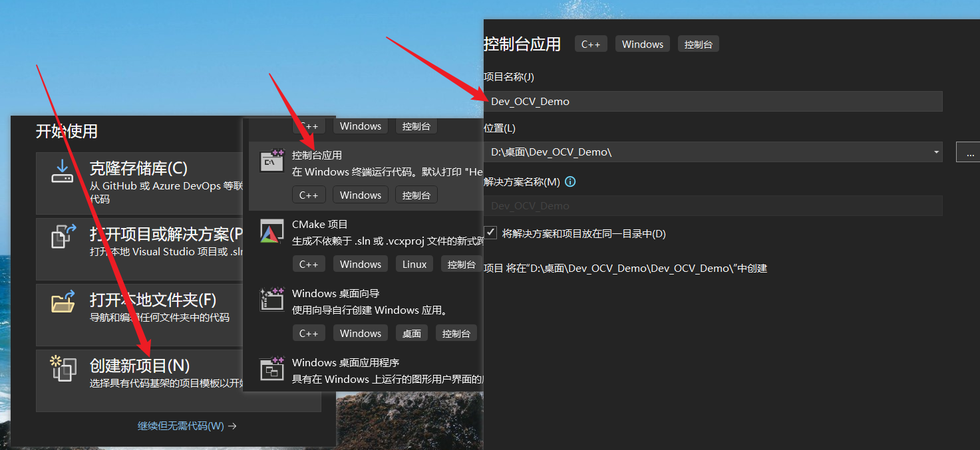Viewport: 980px width, 450px height.
Task: Click the create new project icon
Action: pos(63,368)
